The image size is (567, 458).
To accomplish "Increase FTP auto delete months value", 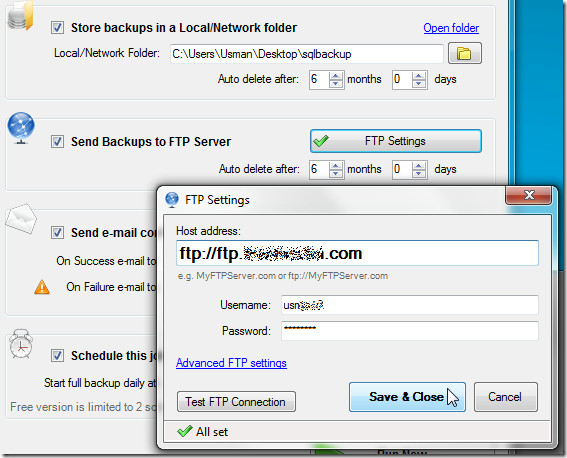I will (x=336, y=165).
